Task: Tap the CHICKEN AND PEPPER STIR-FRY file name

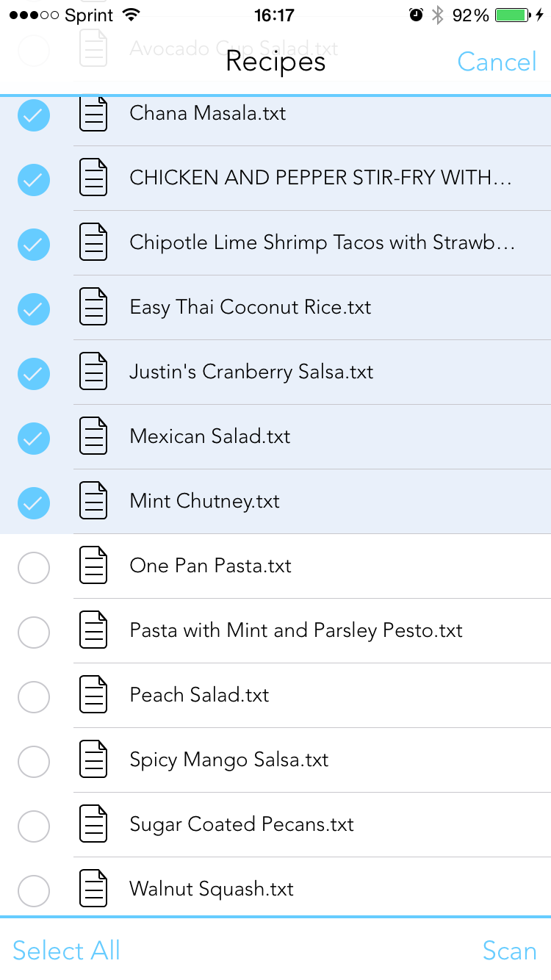Action: click(320, 178)
